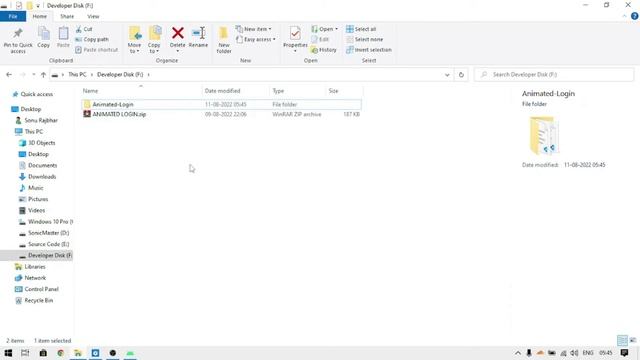Switch to the Home ribbon tab

[40, 16]
